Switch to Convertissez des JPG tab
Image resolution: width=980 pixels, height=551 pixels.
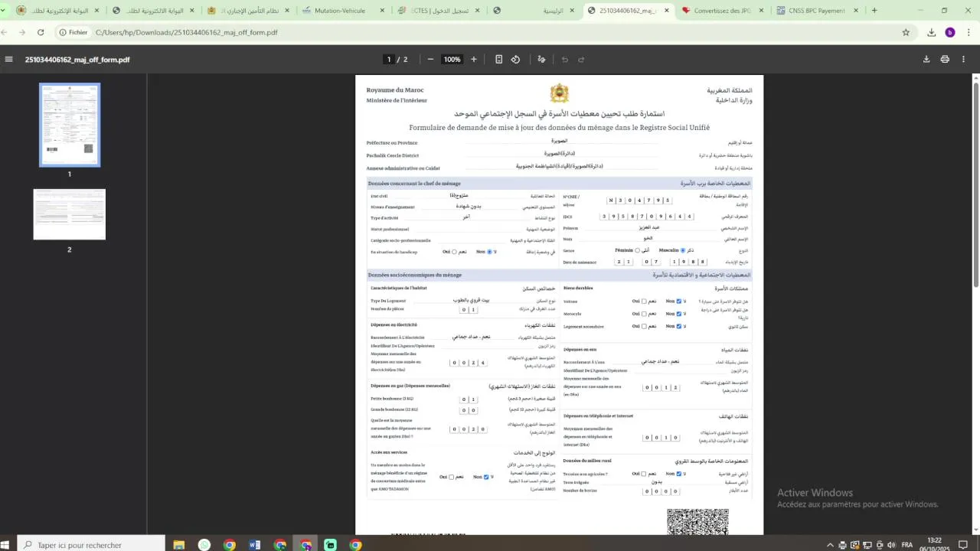[724, 11]
